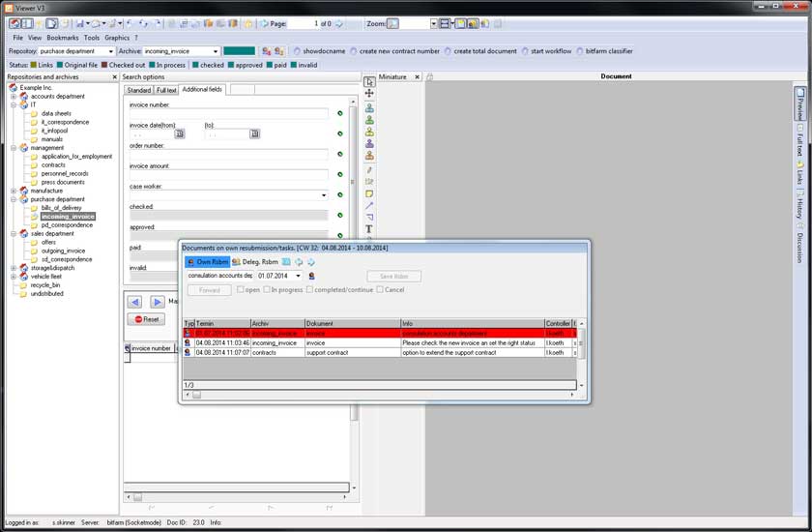812x532 pixels.
Task: Click the previous arrow button above Reset
Action: (x=135, y=302)
